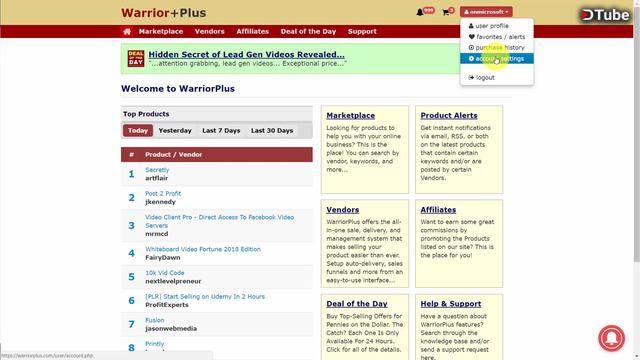This screenshot has width=640, height=360.
Task: Click the red notification bell bubble
Action: tap(611, 338)
